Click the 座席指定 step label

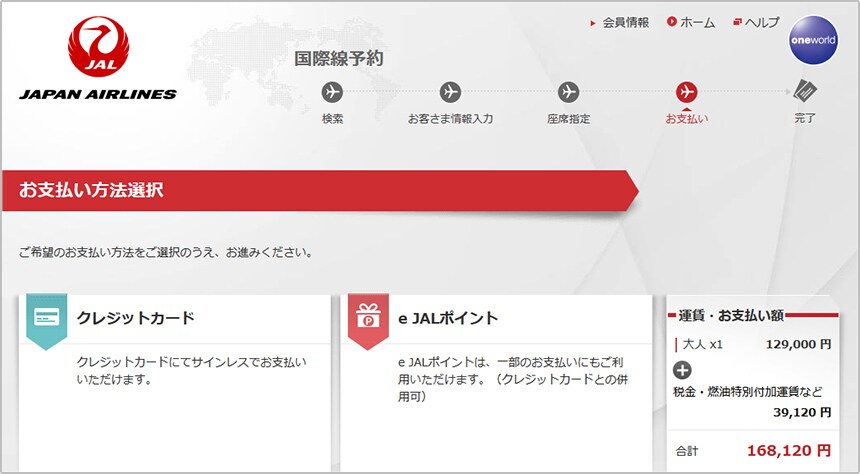(568, 119)
